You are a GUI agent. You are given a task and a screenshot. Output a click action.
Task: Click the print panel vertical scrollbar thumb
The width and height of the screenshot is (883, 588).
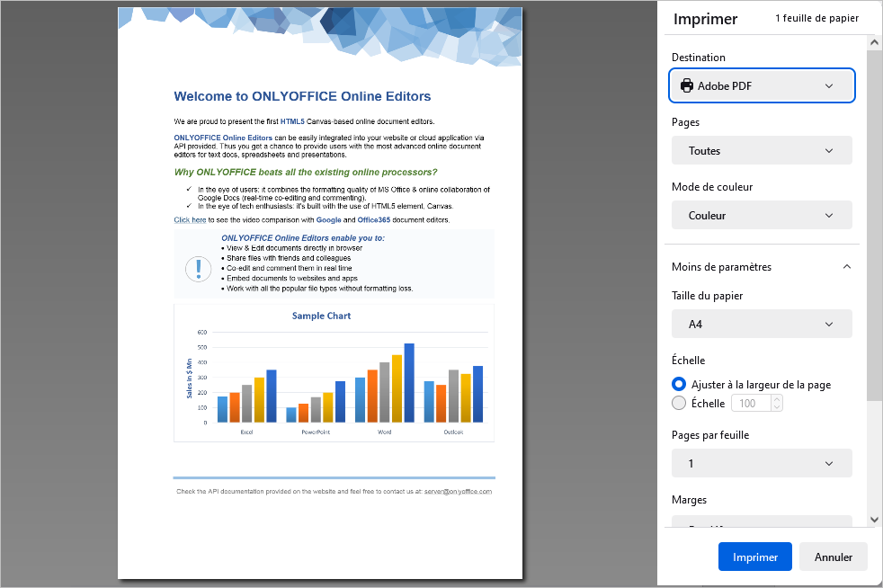point(875,225)
